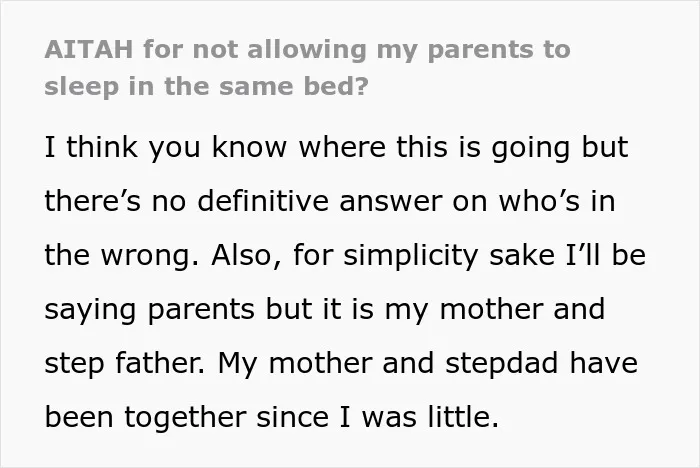Click the word 'been' starting the last line
The image size is (700, 468).
[79, 417]
